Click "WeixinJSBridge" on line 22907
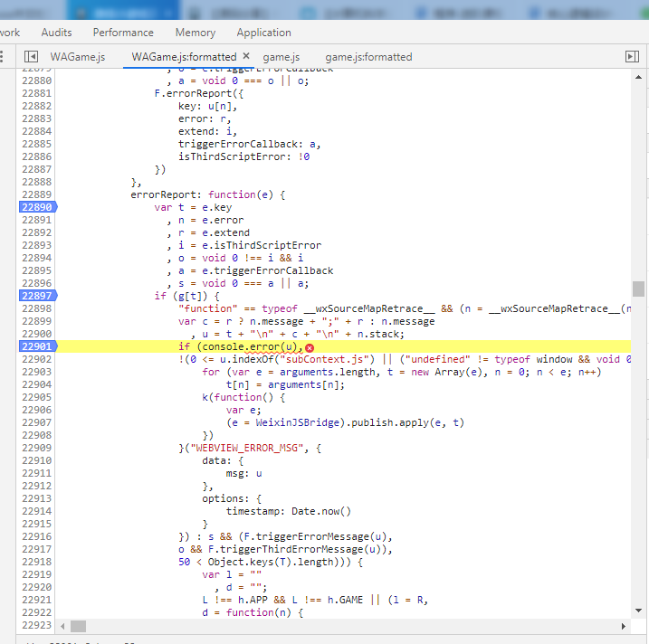649x644 pixels. click(x=297, y=422)
